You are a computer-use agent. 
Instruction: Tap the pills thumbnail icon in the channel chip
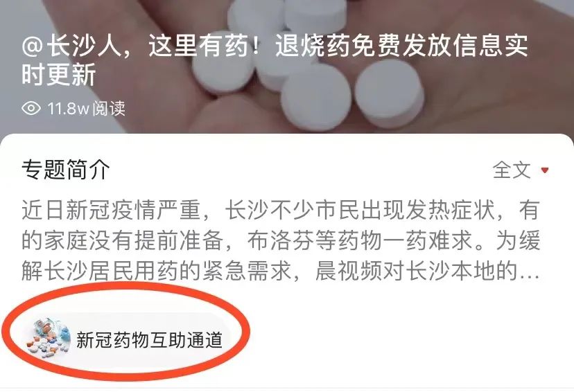49,339
